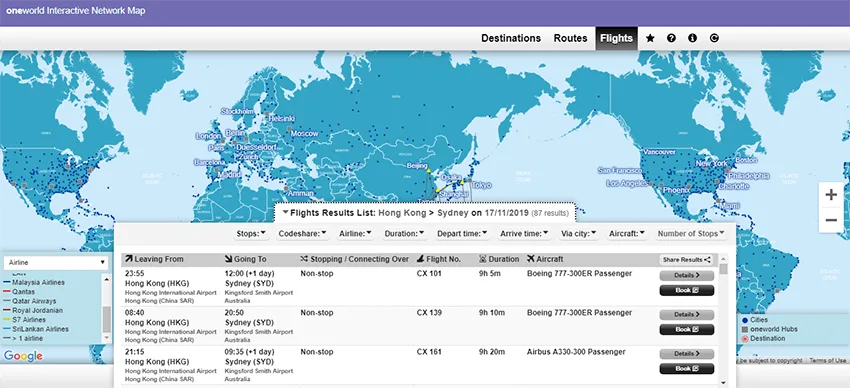Viewport: 850px width, 388px height.
Task: Open the Aircraft filter dropdown
Action: [627, 234]
